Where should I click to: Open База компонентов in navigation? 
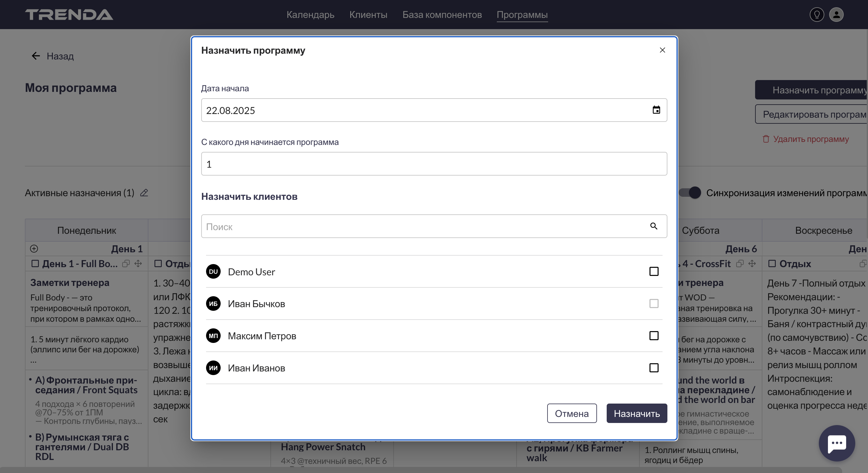442,15
